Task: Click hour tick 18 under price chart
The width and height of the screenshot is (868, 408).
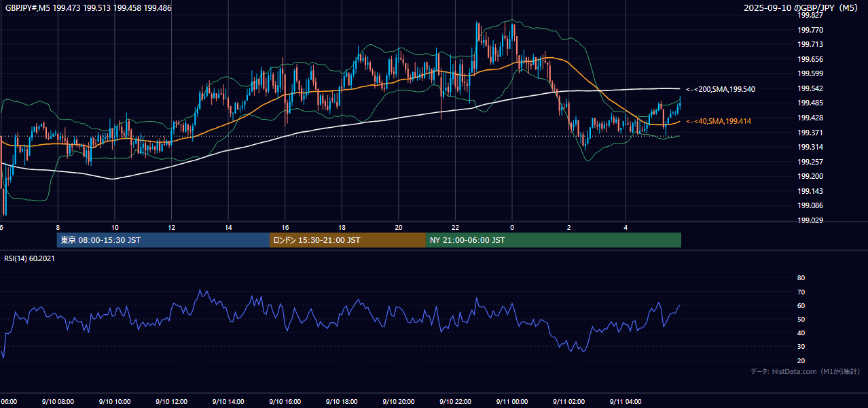Action: coord(342,228)
